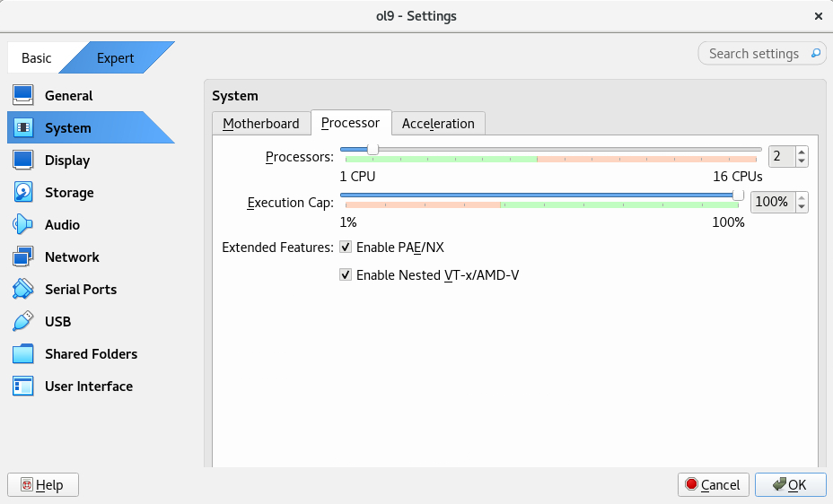
Task: Click the Cancel button
Action: point(713,484)
